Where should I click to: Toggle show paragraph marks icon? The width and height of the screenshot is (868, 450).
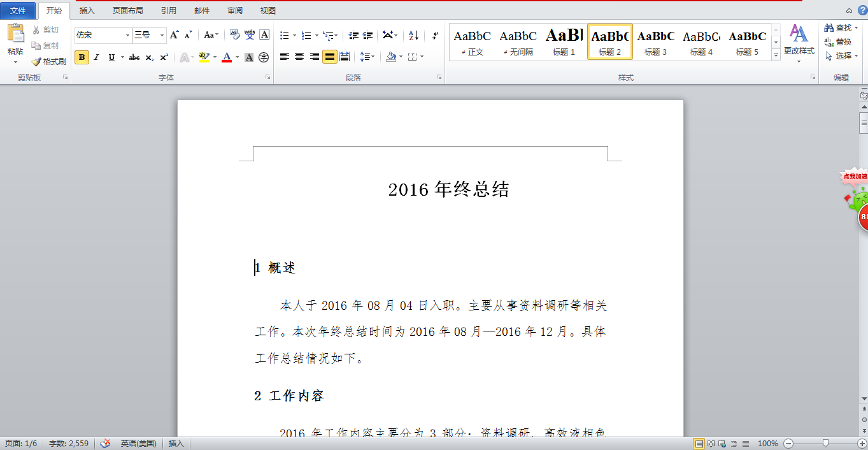pyautogui.click(x=434, y=36)
